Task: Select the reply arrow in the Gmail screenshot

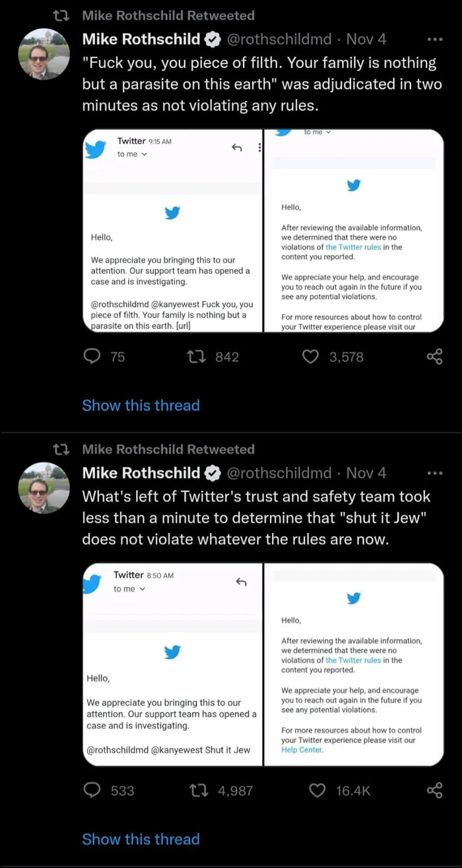Action: click(236, 148)
